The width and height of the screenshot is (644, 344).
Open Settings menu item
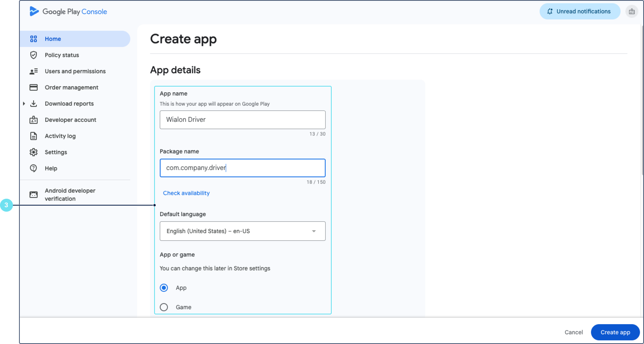coord(75,152)
